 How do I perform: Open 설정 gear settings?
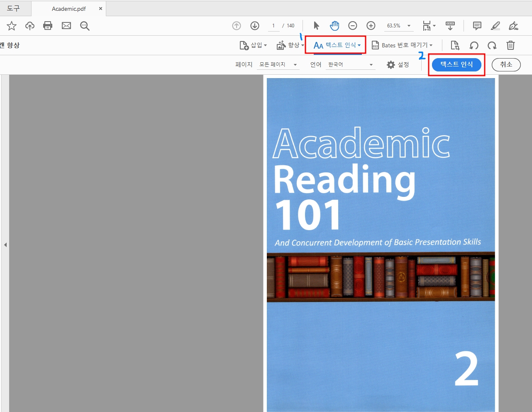pos(398,65)
